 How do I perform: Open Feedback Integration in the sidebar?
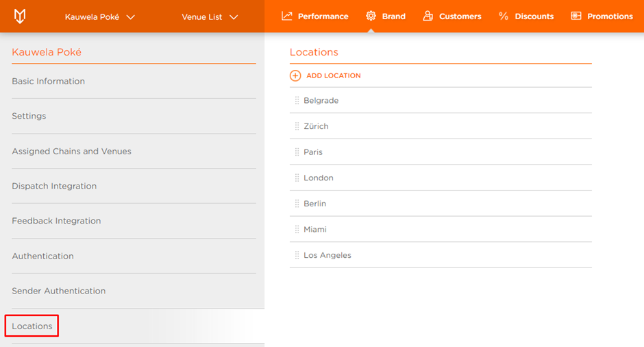(134, 221)
